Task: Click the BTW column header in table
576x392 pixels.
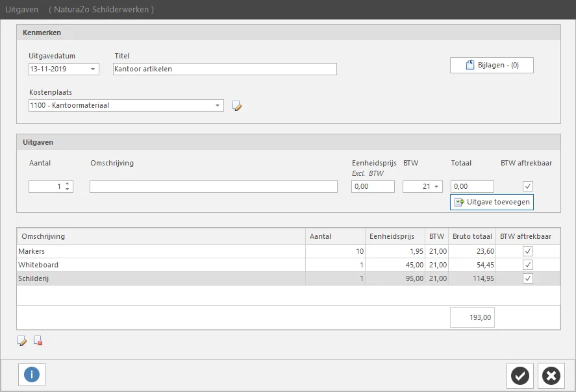Action: pos(437,236)
